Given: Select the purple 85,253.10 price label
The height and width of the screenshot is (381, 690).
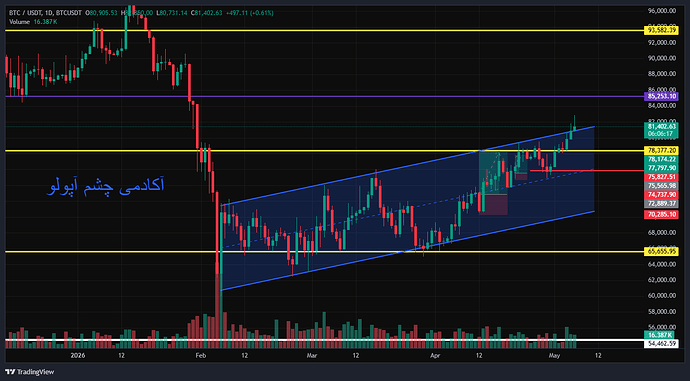Looking at the screenshot, I should (661, 96).
